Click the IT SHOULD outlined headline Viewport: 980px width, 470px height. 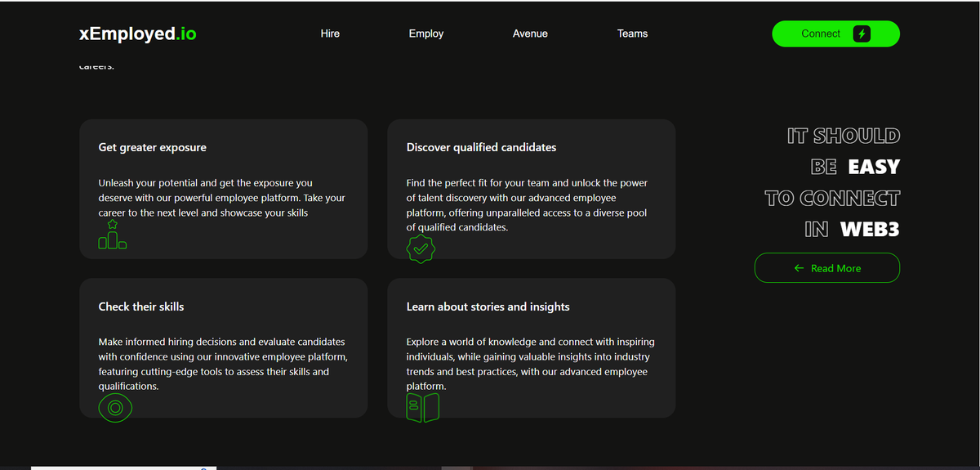pos(844,136)
